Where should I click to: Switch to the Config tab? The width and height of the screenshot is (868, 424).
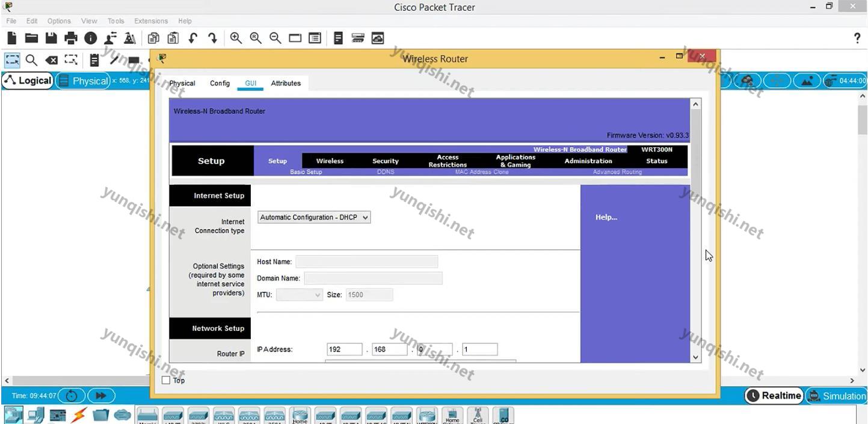(220, 83)
